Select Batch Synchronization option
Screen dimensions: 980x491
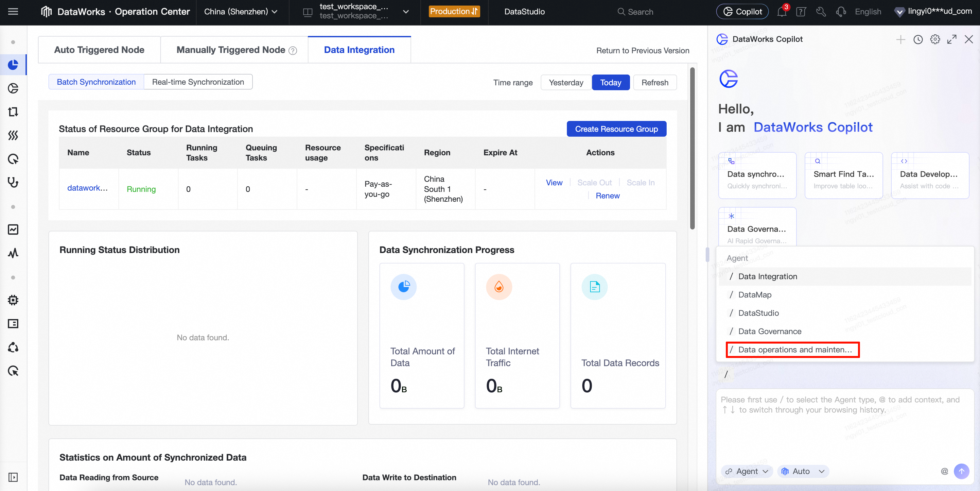click(96, 82)
